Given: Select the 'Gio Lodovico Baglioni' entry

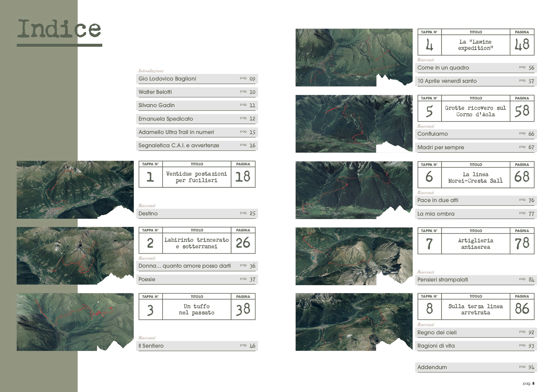Looking at the screenshot, I should [197, 79].
